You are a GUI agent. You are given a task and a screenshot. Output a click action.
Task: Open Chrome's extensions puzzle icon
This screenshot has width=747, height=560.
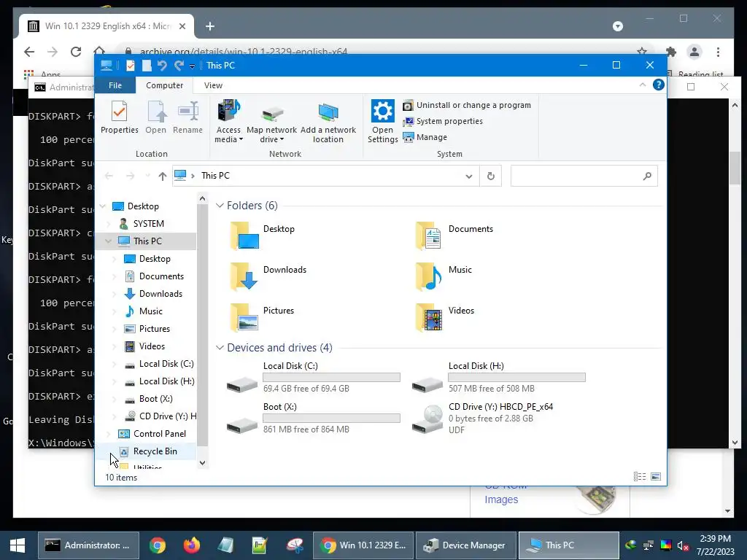point(671,52)
